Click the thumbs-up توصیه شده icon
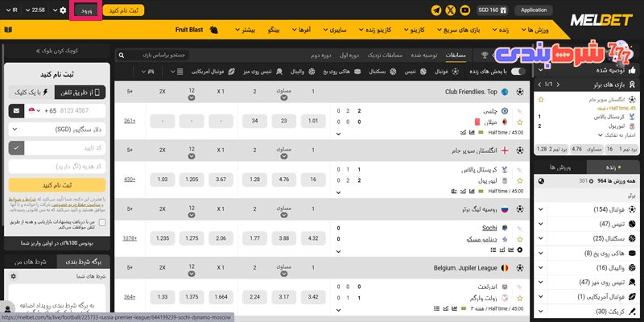This screenshot has height=322, width=644. (633, 70)
